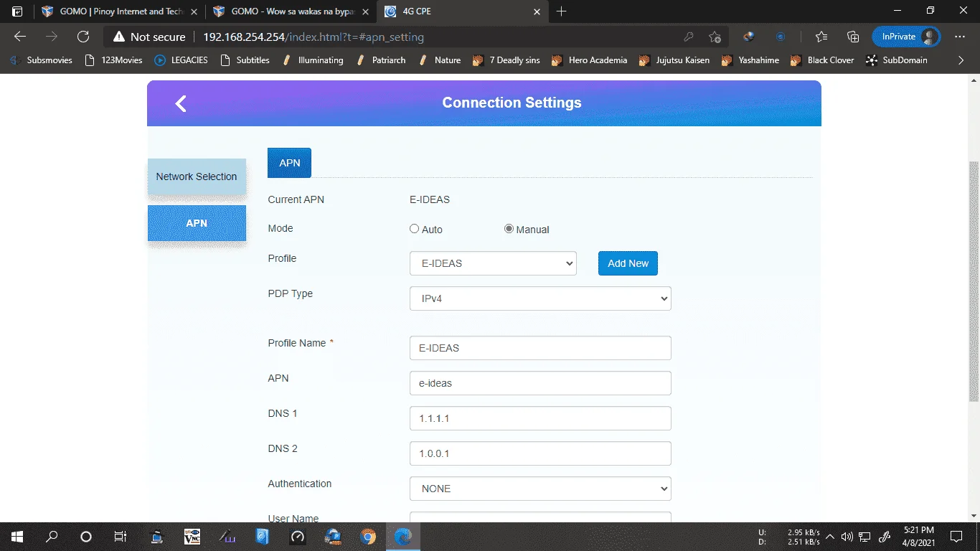Show hidden system tray icons
The width and height of the screenshot is (980, 551).
click(x=830, y=537)
